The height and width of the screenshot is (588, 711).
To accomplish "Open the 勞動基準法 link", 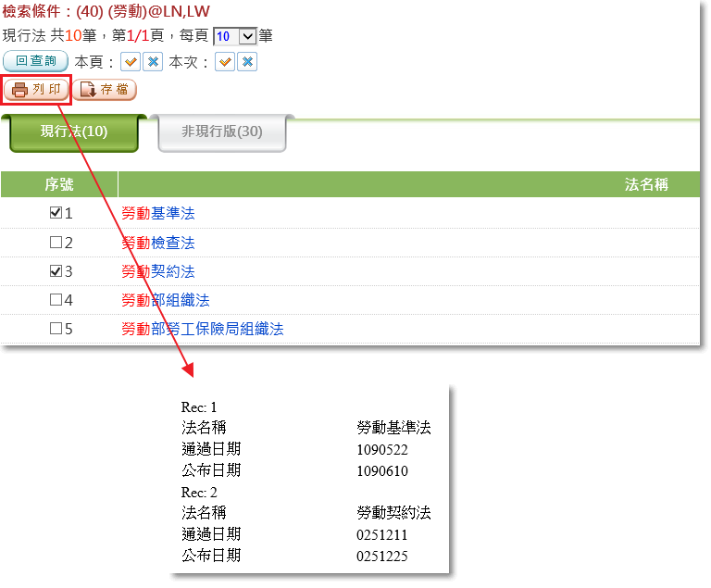I will 158,213.
